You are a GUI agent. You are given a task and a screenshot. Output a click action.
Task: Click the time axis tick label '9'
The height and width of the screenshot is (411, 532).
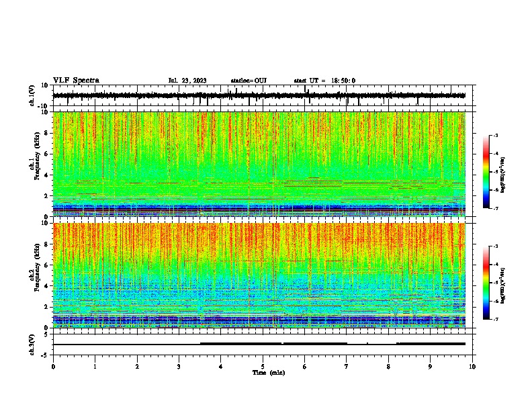point(430,367)
